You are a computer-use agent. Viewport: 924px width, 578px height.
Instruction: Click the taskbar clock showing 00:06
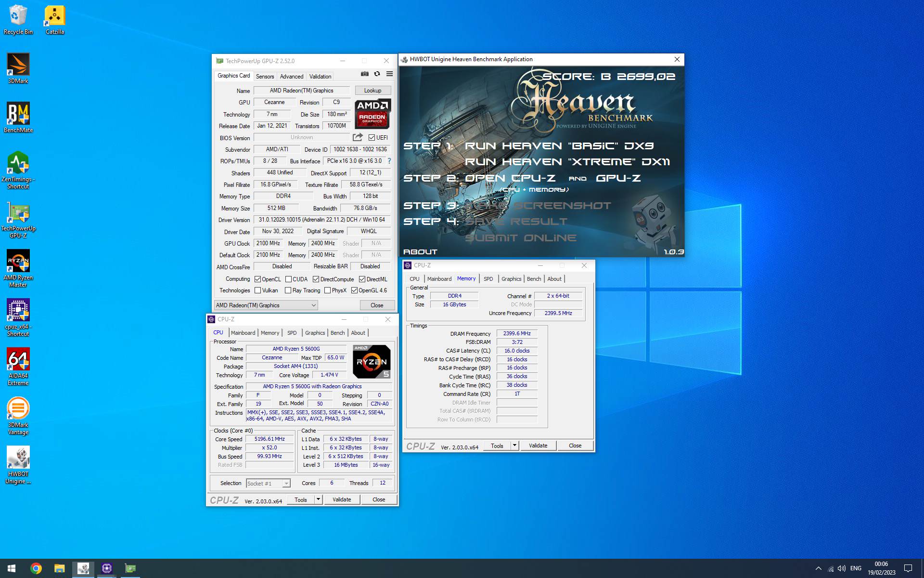click(x=882, y=568)
